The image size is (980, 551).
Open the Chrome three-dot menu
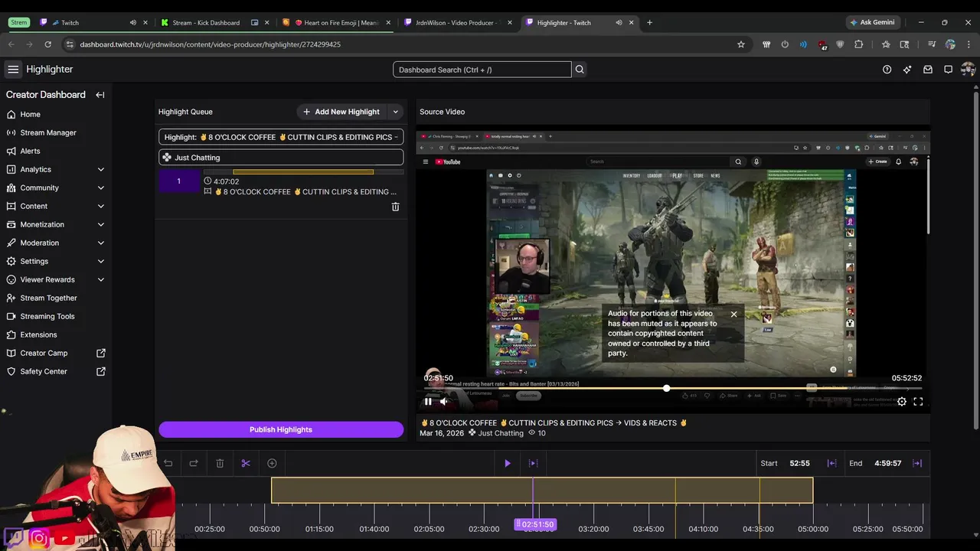(969, 44)
